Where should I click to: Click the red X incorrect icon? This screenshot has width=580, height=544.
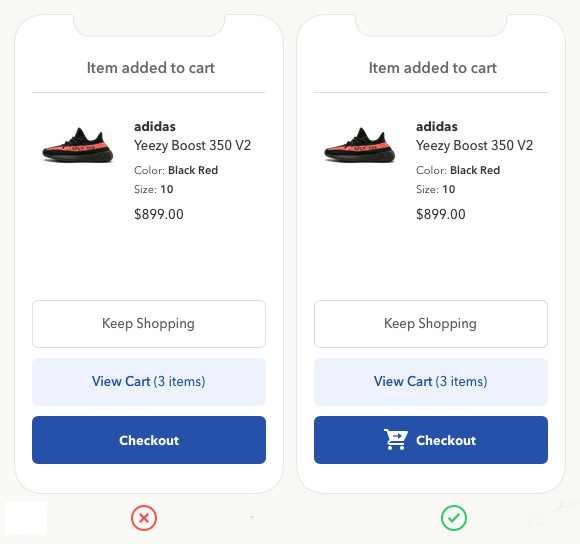coord(144,518)
